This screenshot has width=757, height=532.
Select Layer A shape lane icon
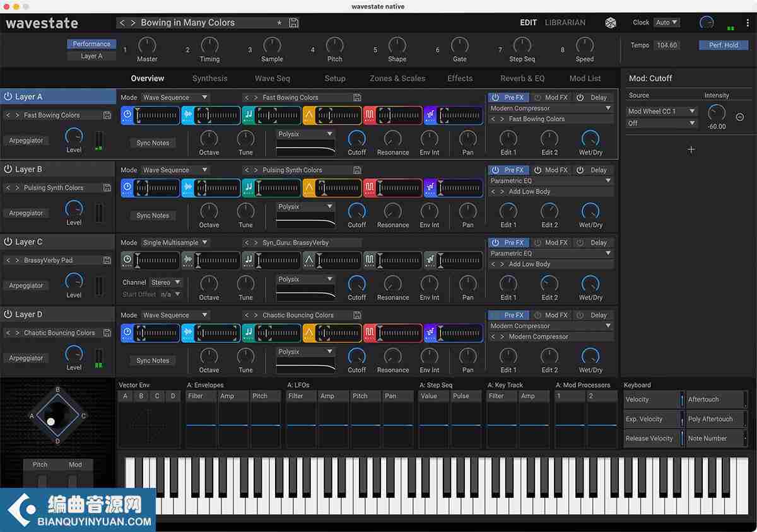pyautogui.click(x=309, y=115)
